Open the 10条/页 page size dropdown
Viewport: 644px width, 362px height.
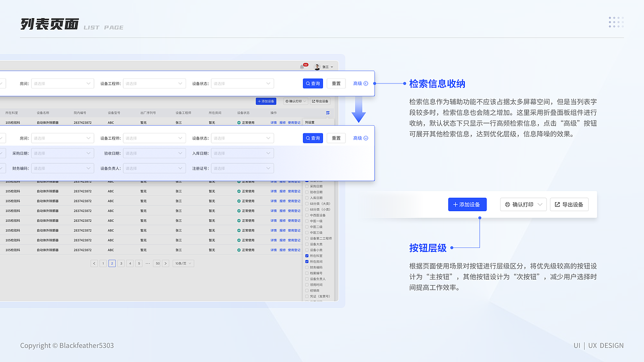click(x=183, y=263)
